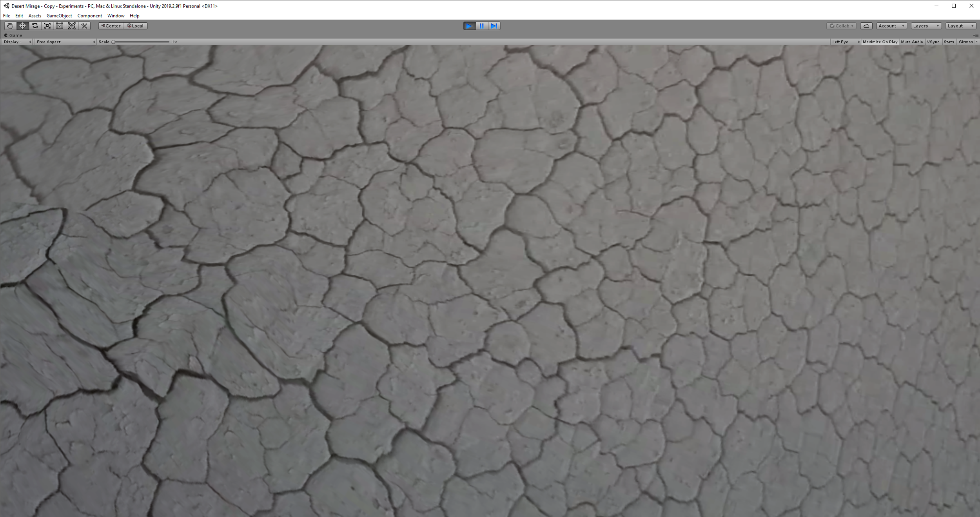
Task: Open the Assets menu
Action: point(35,16)
